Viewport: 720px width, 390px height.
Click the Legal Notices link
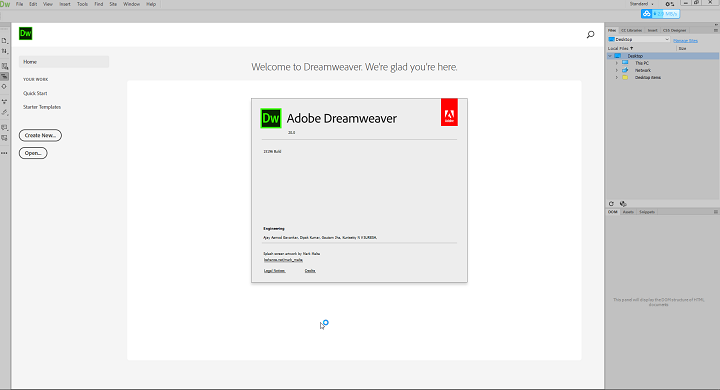pyautogui.click(x=274, y=271)
